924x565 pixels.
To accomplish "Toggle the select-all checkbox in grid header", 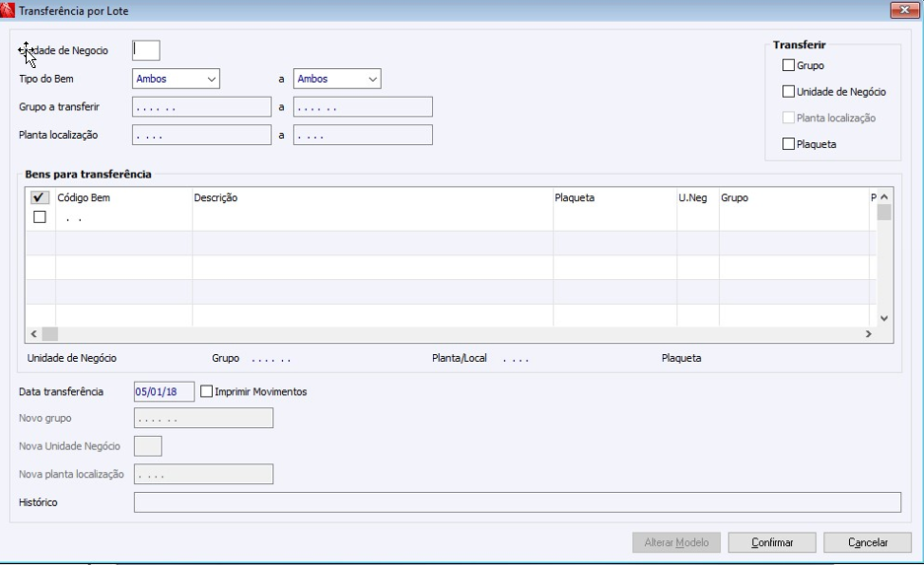I will coord(39,197).
